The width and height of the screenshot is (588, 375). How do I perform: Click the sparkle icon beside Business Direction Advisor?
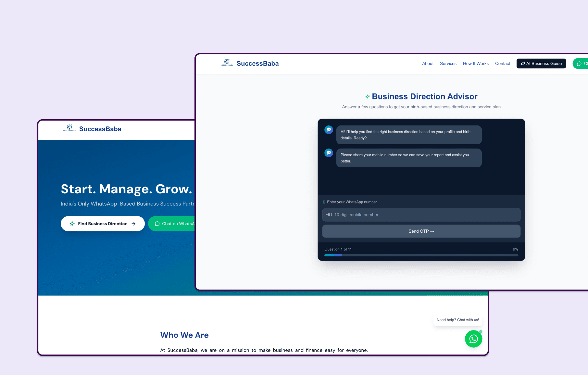pyautogui.click(x=368, y=97)
